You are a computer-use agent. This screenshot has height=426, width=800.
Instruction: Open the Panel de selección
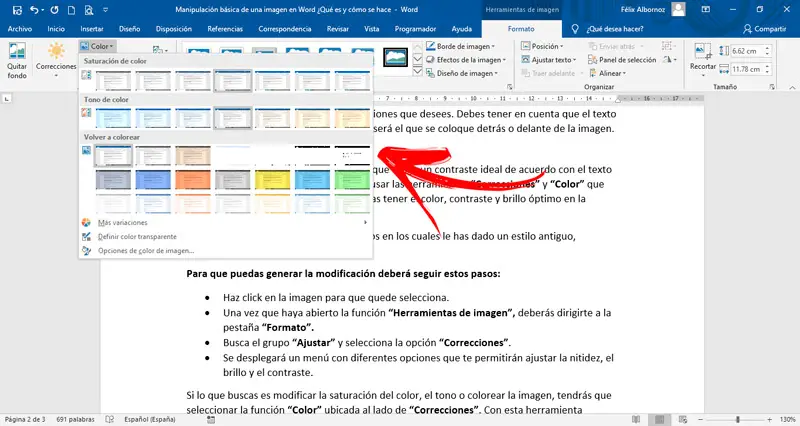(622, 60)
